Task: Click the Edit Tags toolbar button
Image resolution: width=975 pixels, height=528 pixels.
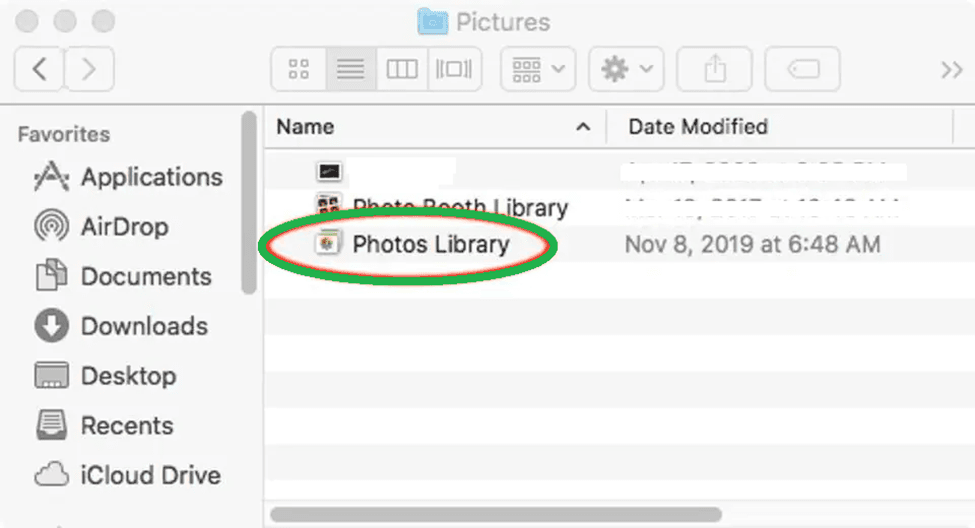Action: coord(802,69)
